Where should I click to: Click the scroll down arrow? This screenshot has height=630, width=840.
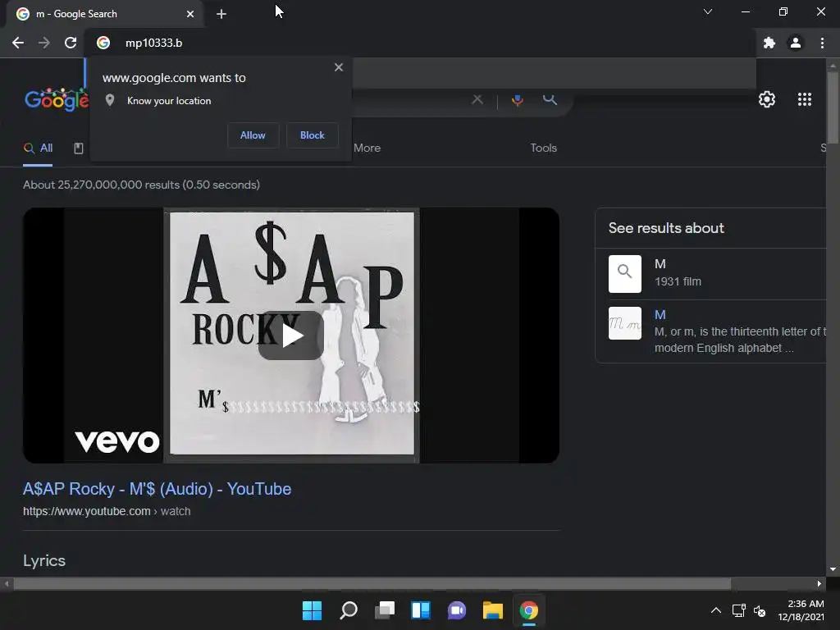833,569
